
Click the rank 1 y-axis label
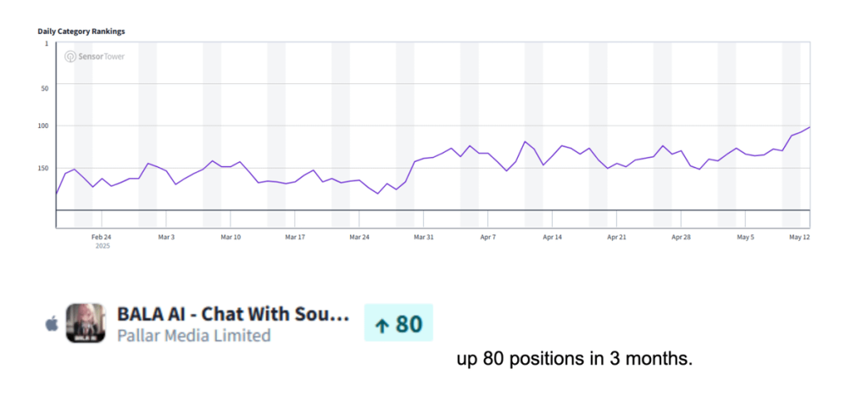46,42
